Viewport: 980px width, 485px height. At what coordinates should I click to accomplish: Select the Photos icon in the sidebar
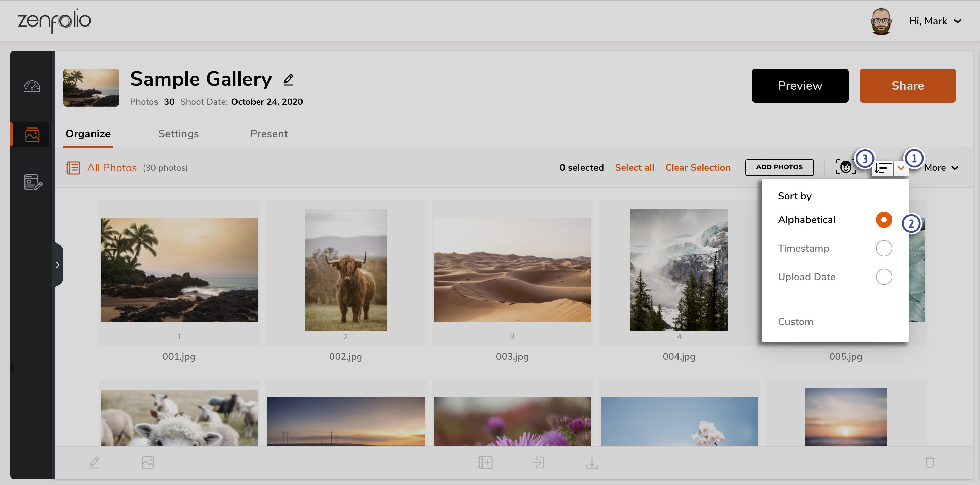(x=32, y=134)
